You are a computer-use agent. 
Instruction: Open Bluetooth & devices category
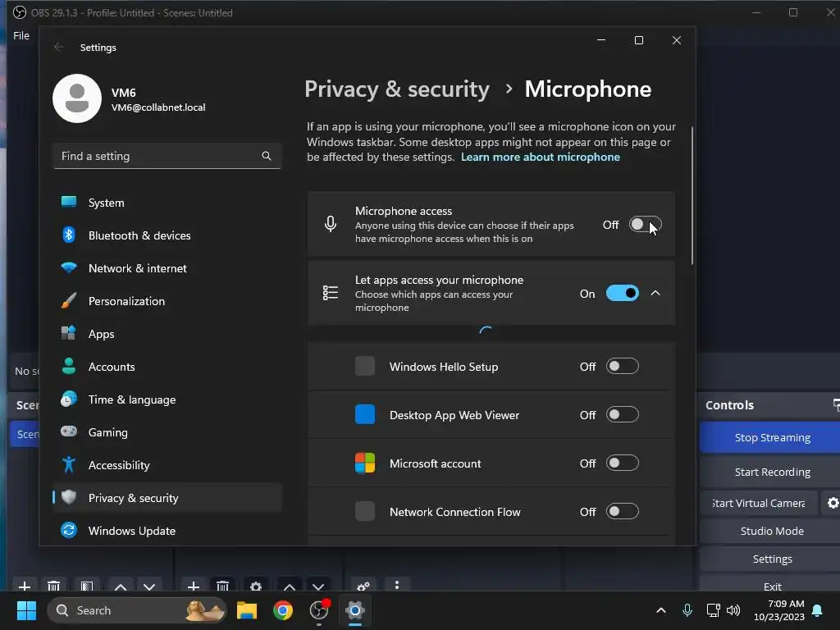167,235
